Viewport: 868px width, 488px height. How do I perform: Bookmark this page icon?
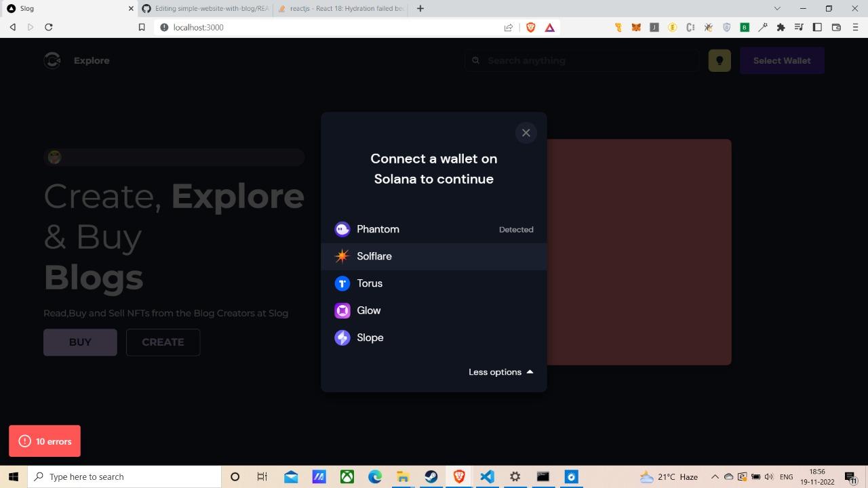pyautogui.click(x=142, y=27)
